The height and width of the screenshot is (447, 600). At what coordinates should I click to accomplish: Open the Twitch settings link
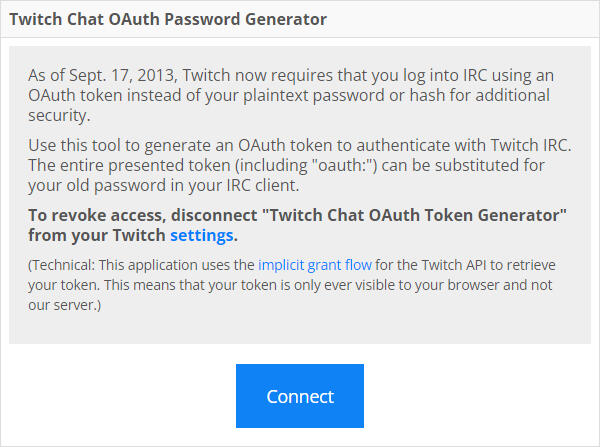tap(201, 235)
